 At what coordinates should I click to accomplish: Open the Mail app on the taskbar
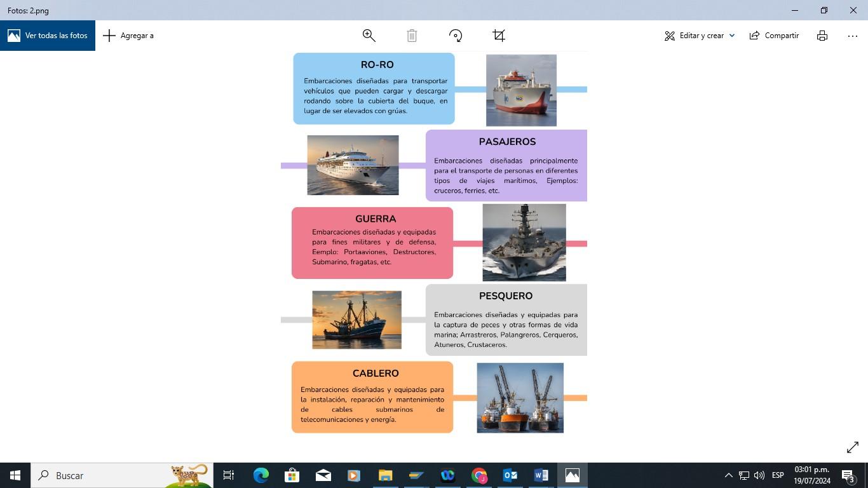click(x=323, y=475)
